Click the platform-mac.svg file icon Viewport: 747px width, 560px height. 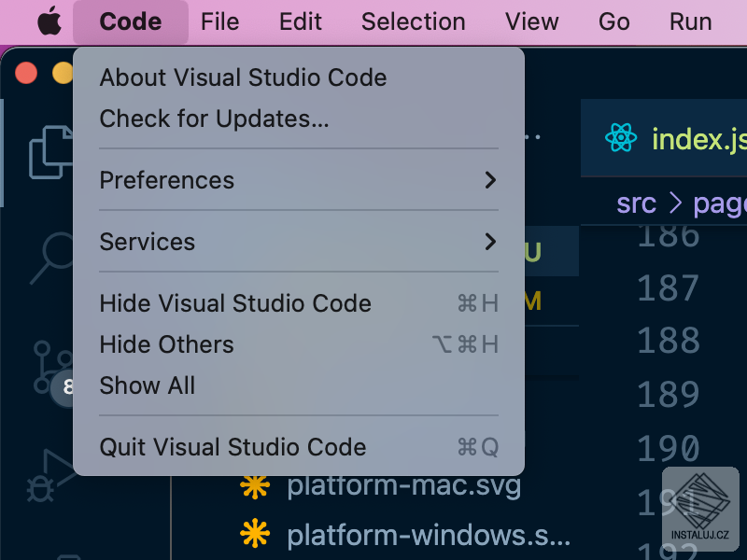(x=255, y=486)
